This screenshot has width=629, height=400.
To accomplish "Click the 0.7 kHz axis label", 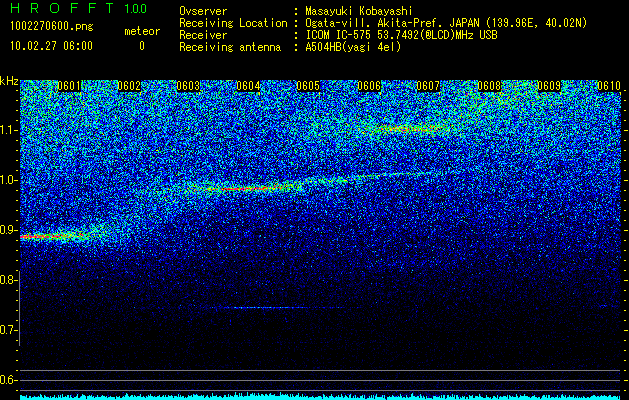I will tap(9, 330).
